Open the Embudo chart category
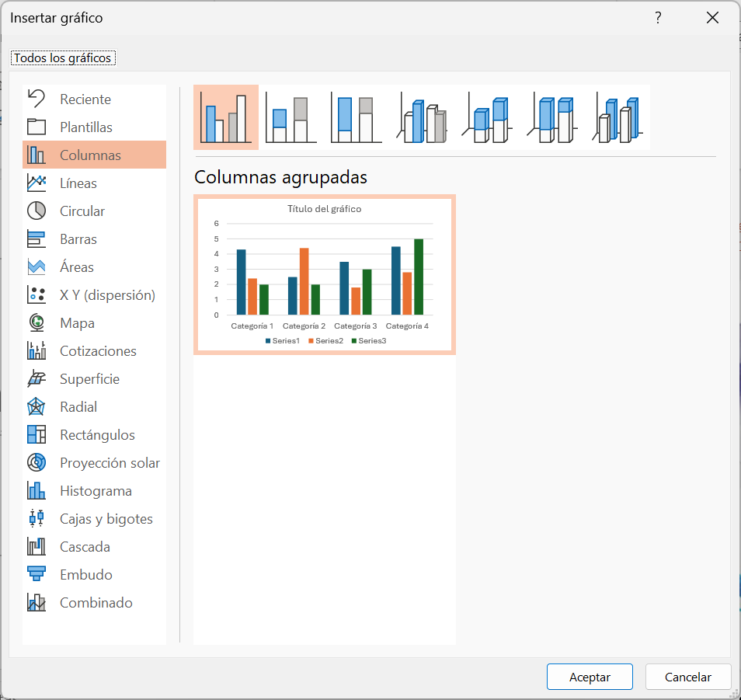This screenshot has height=700, width=741. 86,575
